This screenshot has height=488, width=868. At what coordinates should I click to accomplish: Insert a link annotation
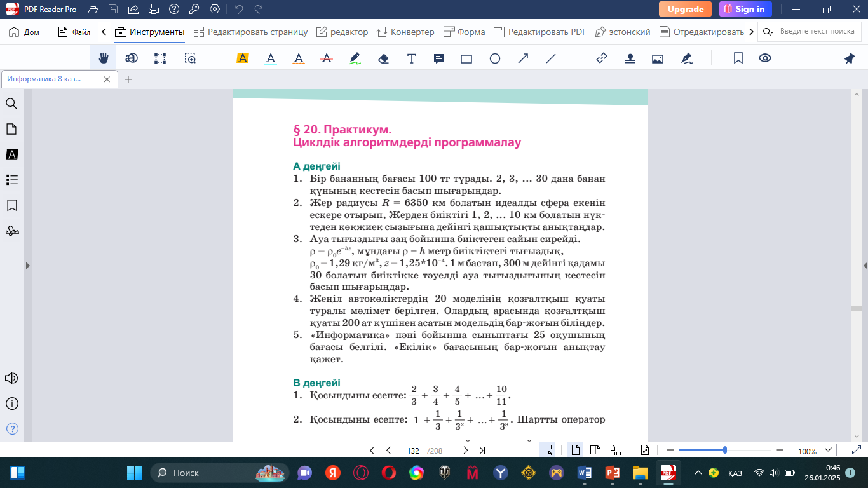tap(602, 58)
